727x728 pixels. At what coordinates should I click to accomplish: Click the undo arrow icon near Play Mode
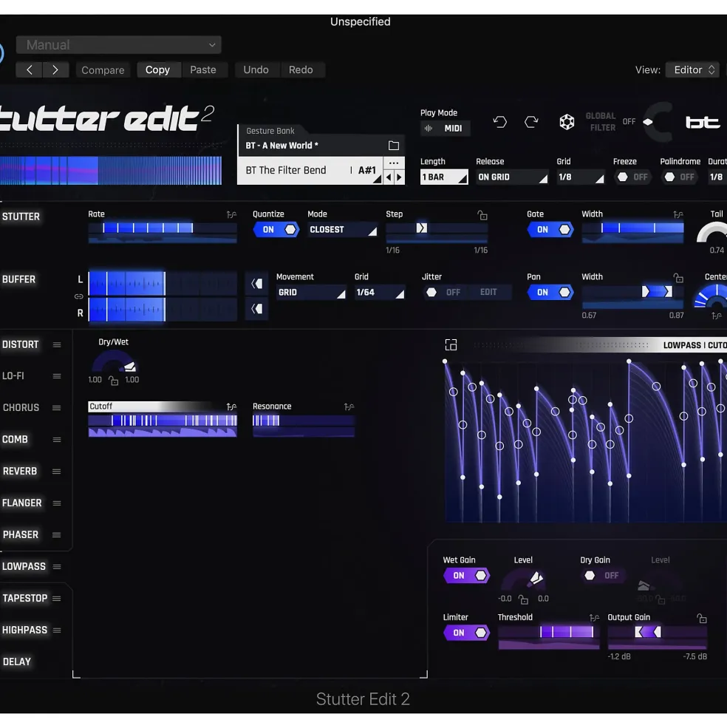500,122
